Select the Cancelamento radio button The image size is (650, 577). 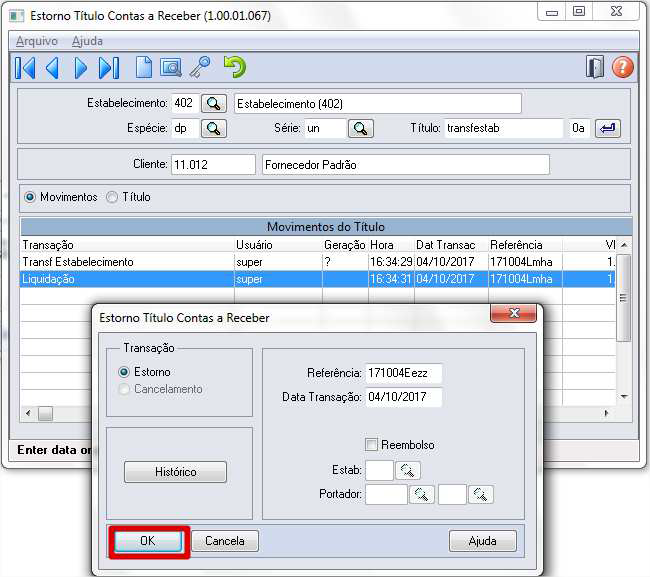[x=124, y=389]
